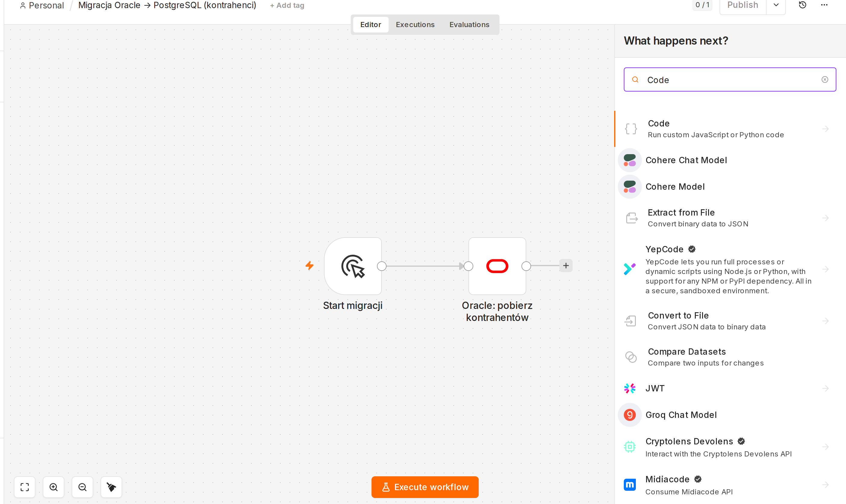Click Midiacode verified badge
The width and height of the screenshot is (846, 504).
[698, 479]
